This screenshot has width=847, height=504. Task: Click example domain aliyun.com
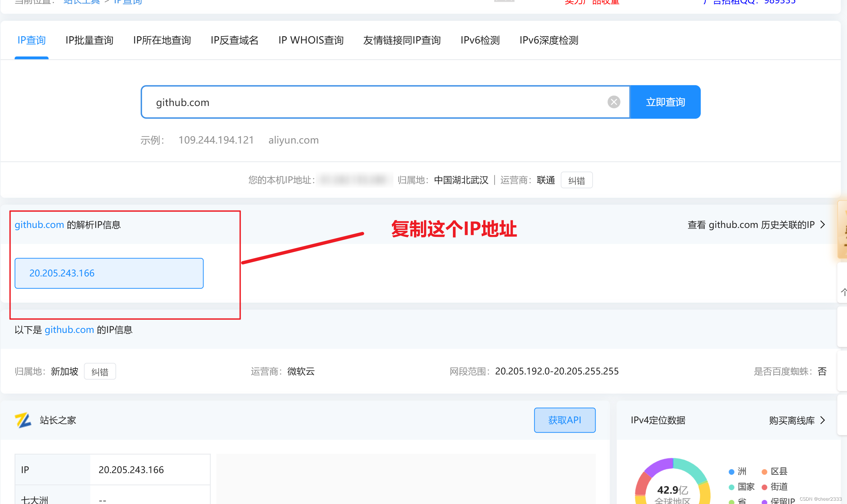[294, 140]
